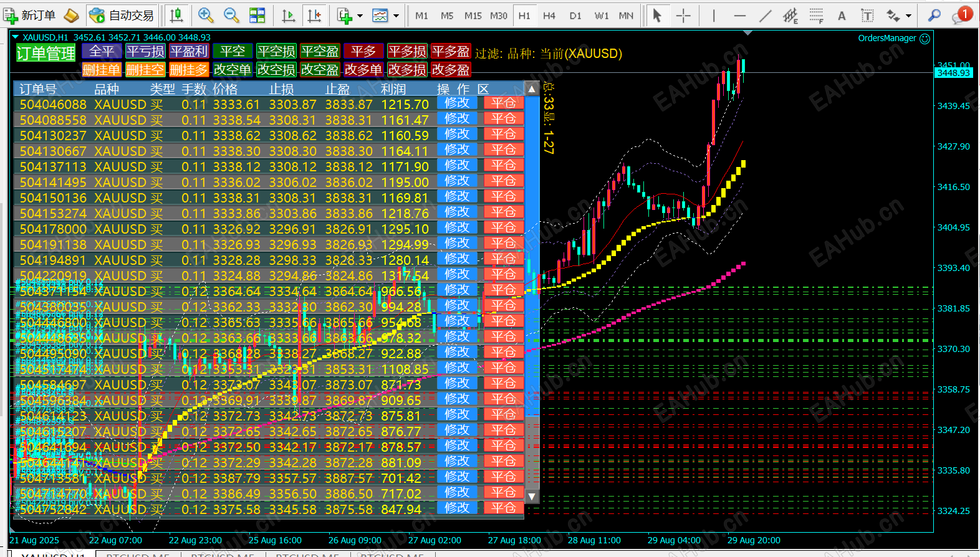The height and width of the screenshot is (557, 980).
Task: Select order number 504130237
Action: point(53,136)
